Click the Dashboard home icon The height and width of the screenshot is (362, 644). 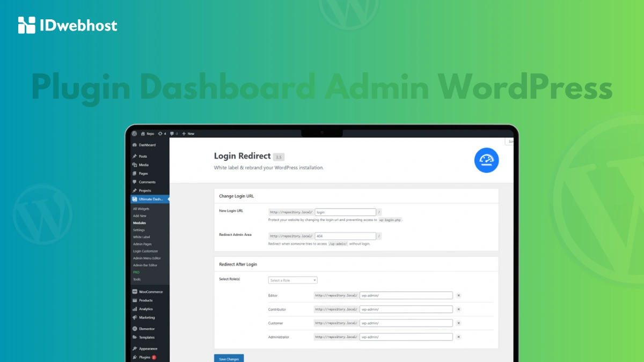coord(134,145)
